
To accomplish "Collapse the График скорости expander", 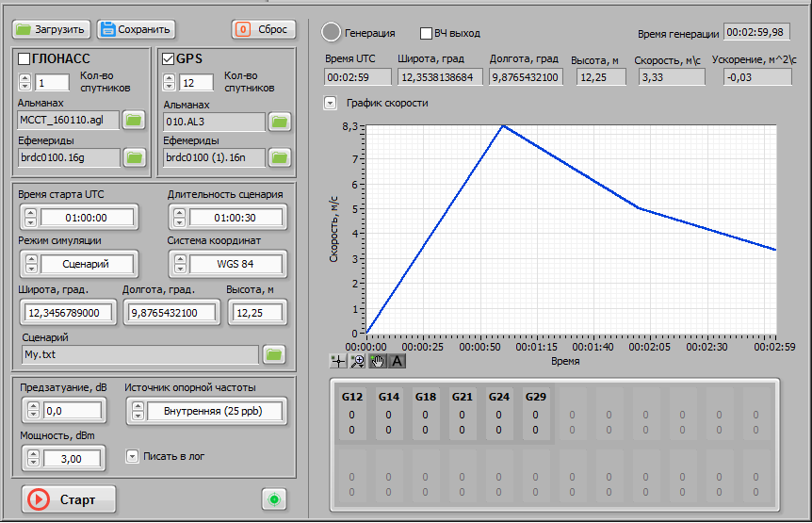I will [330, 103].
